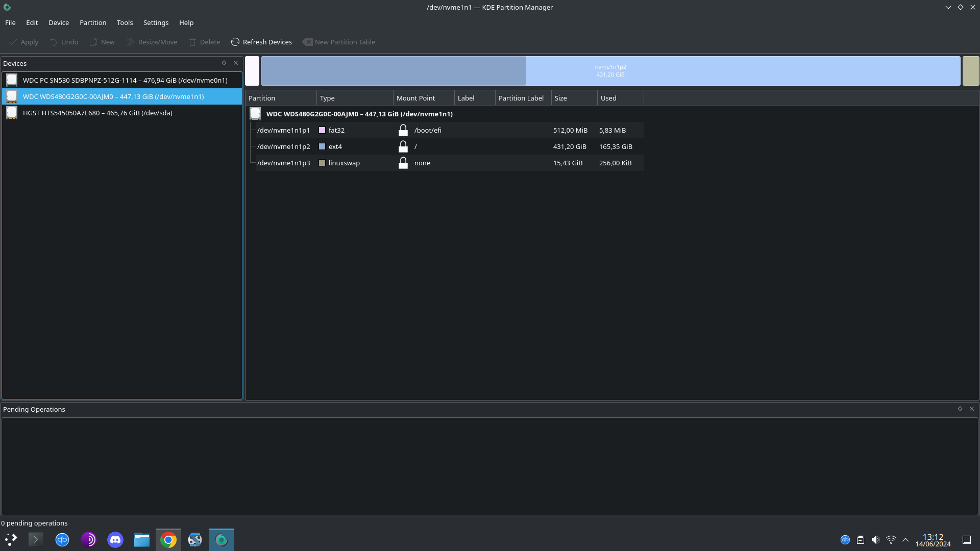Click the lock icon on nvme1n1p1 row
The height and width of the screenshot is (551, 980).
[403, 130]
